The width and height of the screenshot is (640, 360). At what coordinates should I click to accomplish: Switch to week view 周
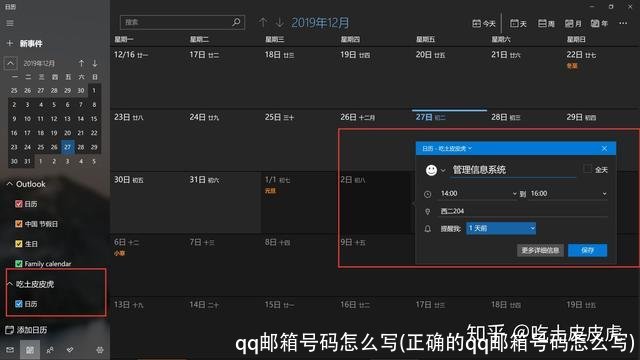pos(546,24)
